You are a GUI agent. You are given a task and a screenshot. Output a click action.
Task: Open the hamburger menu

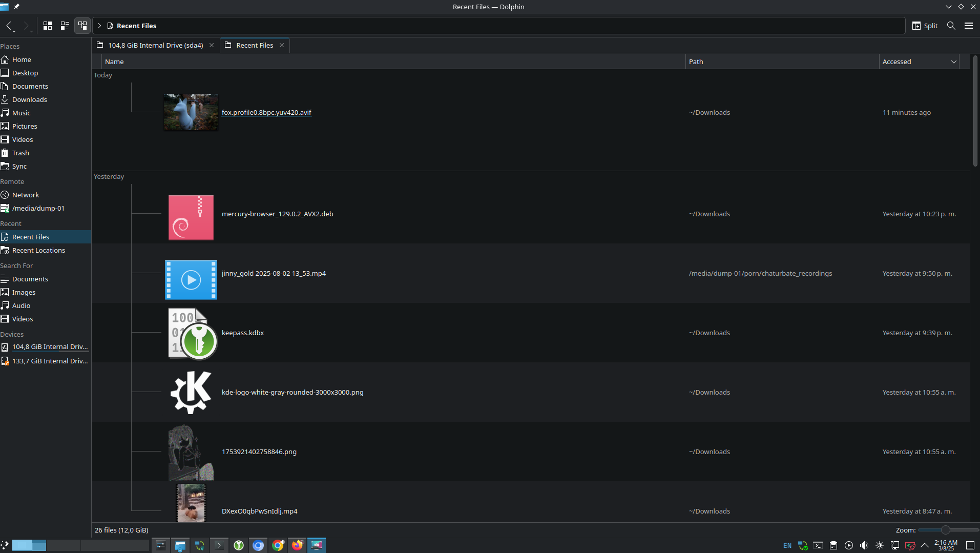(968, 26)
